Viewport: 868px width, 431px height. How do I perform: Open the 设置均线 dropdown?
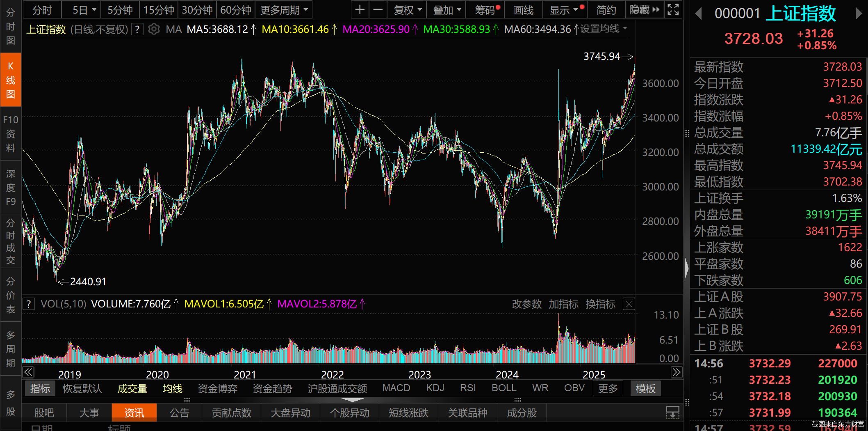pyautogui.click(x=604, y=29)
